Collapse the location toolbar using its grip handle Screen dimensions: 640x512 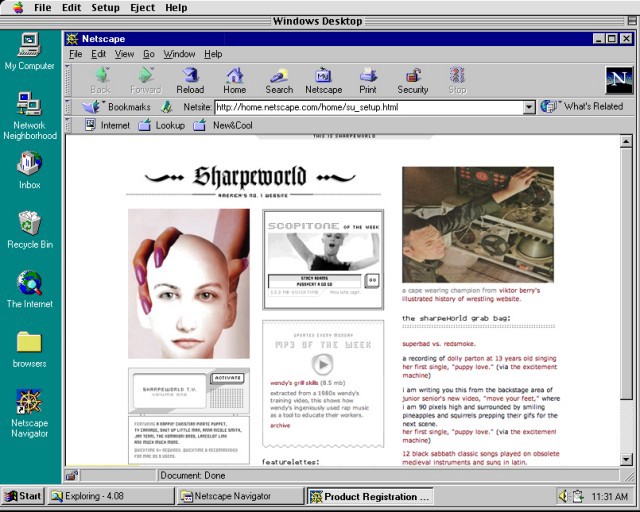point(68,107)
